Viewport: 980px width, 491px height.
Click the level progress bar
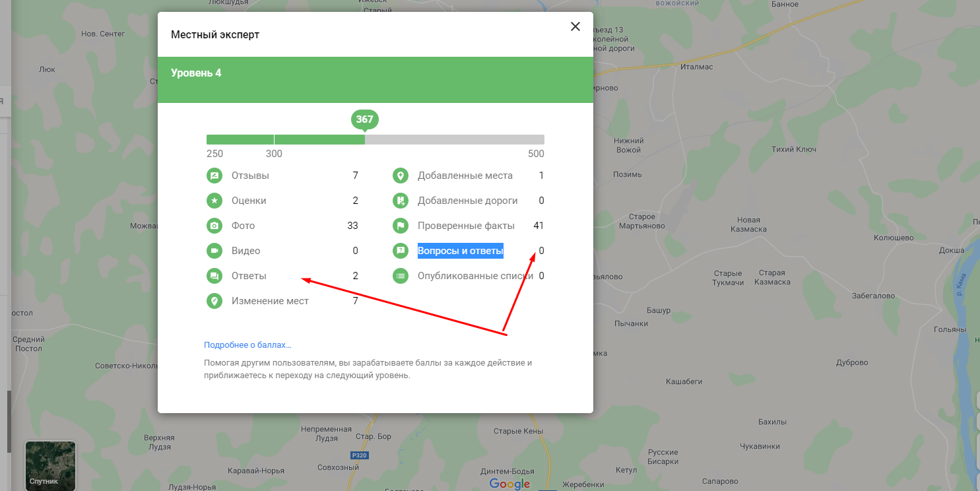[x=376, y=139]
